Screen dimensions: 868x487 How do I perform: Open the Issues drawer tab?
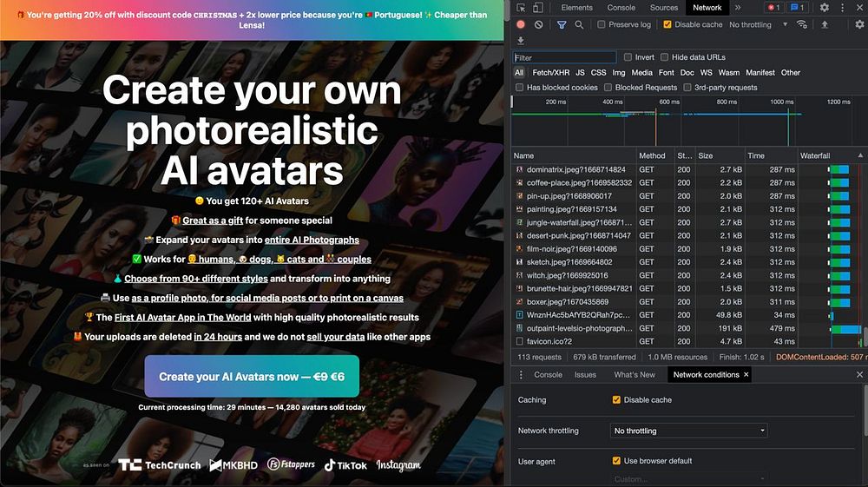pos(585,375)
